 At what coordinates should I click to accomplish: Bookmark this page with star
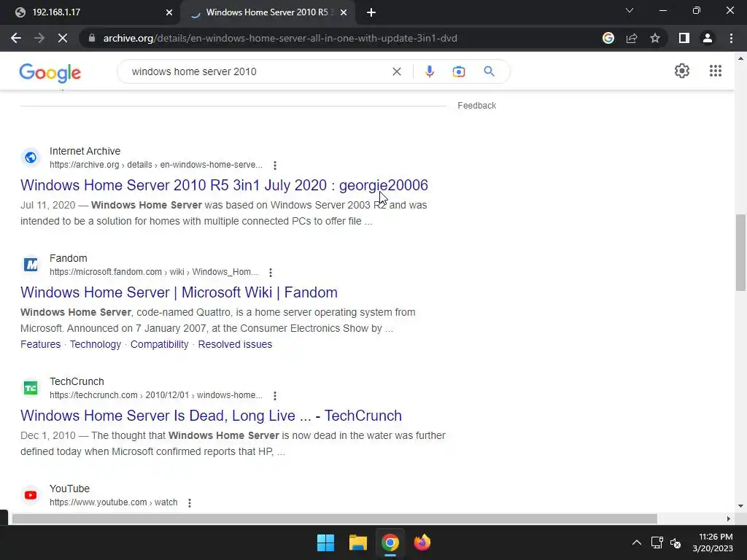[x=655, y=38]
